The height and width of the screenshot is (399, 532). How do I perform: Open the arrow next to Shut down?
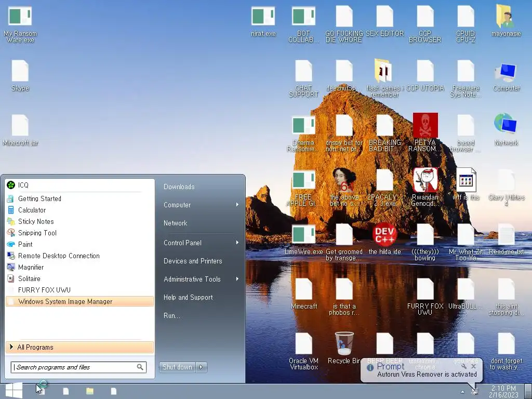click(x=201, y=367)
